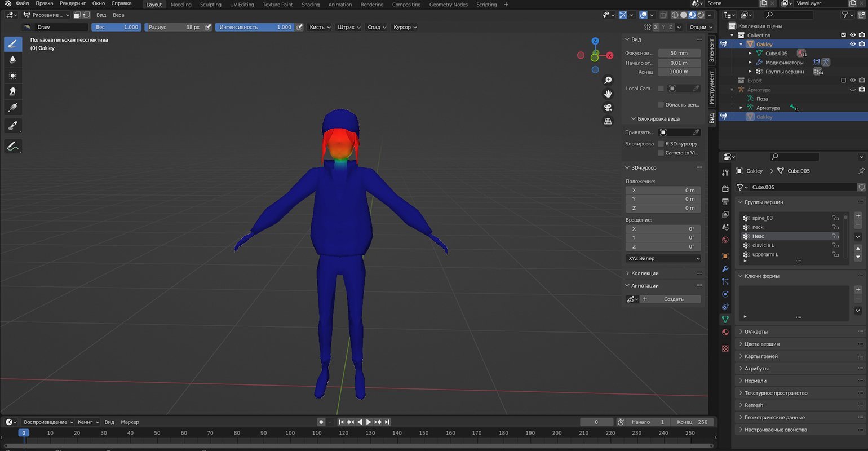Open the Texture properties checker icon
Viewport: 868px width, 451px height.
[x=725, y=348]
